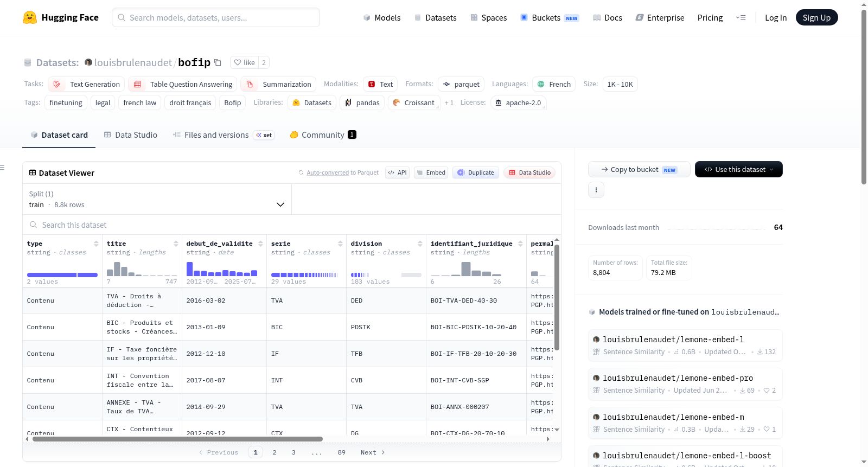Open the navigation overflow menu icon
The width and height of the screenshot is (868, 467).
[x=741, y=18]
